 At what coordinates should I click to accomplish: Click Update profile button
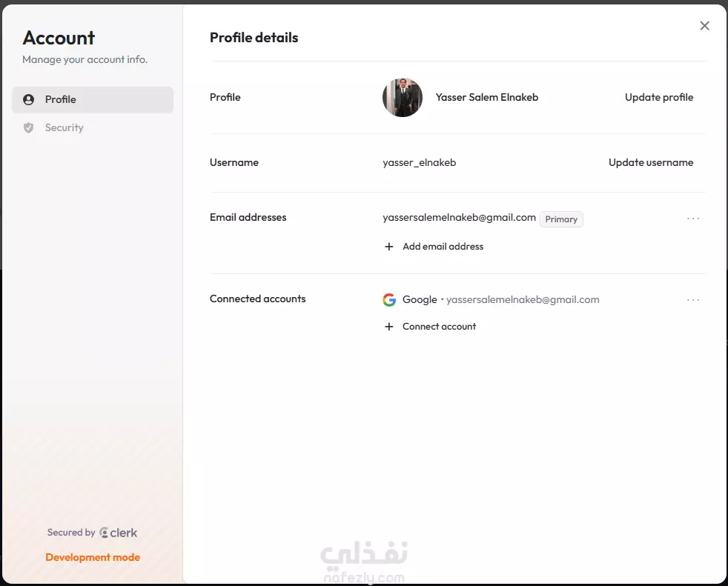click(659, 97)
